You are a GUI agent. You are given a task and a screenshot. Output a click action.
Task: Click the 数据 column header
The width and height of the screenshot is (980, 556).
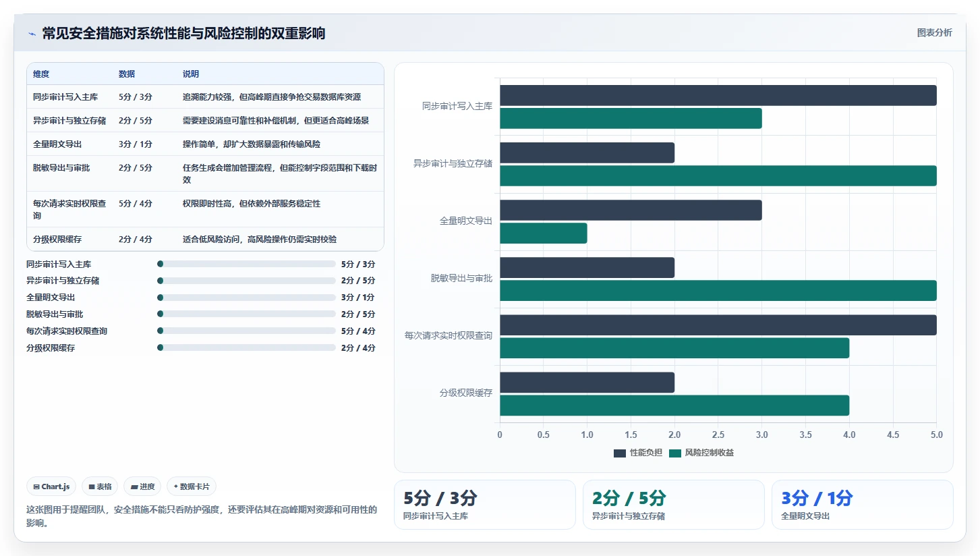[x=127, y=74]
